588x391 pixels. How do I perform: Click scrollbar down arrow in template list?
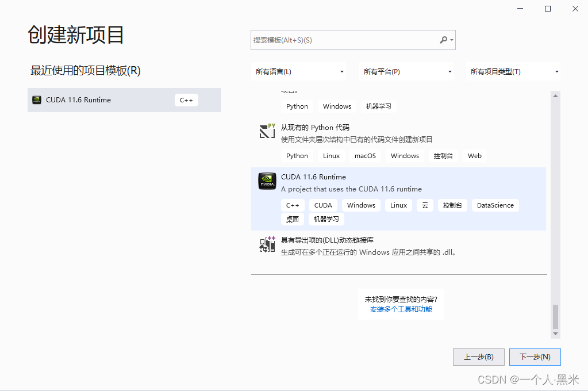click(555, 333)
